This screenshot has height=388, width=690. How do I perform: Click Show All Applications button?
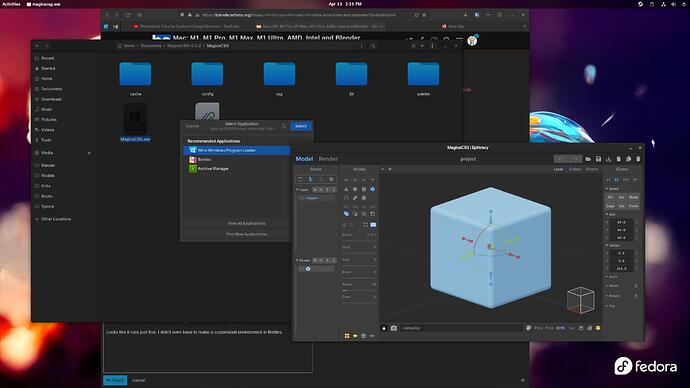click(x=246, y=223)
